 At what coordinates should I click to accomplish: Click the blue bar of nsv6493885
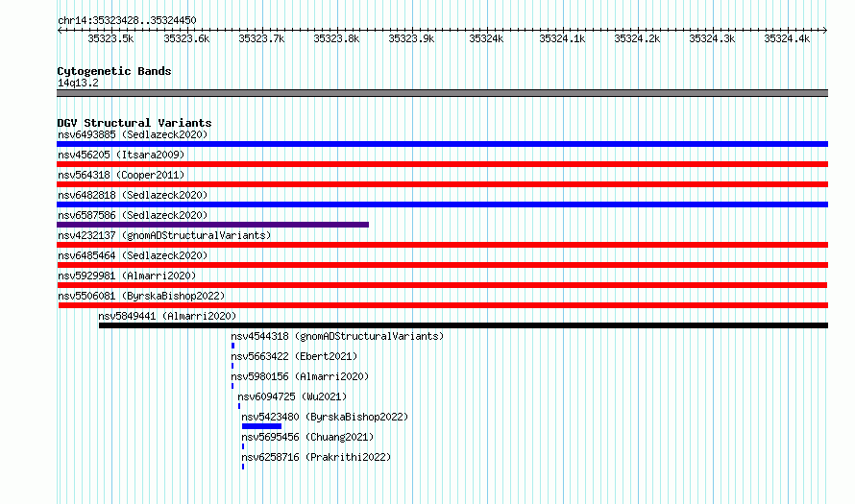tap(442, 144)
